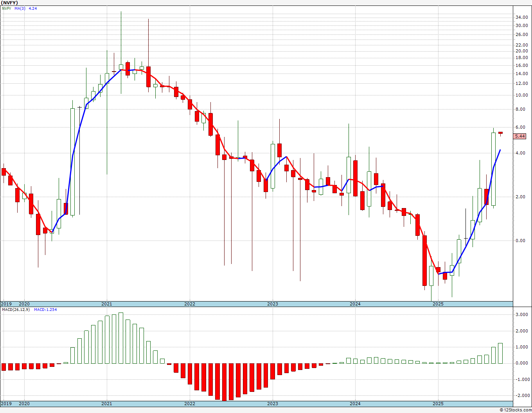Viewport: 532px width, 413px height.
Task: Select the green NVFY legend label
Action: click(7, 8)
